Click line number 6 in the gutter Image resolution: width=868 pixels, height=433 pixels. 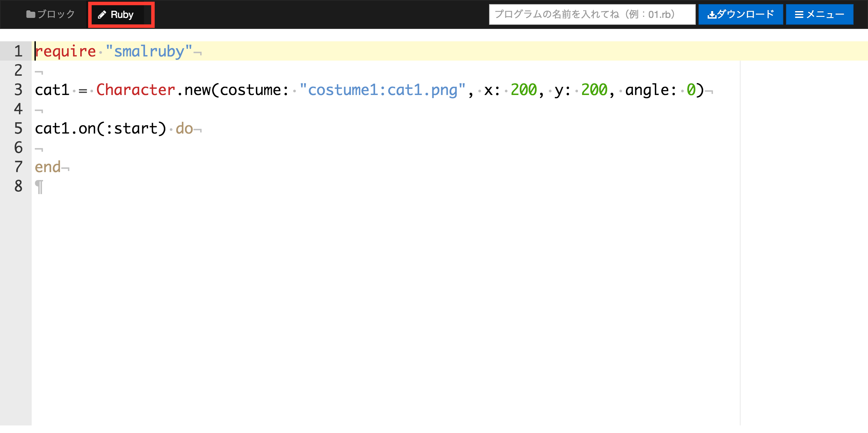(x=18, y=148)
